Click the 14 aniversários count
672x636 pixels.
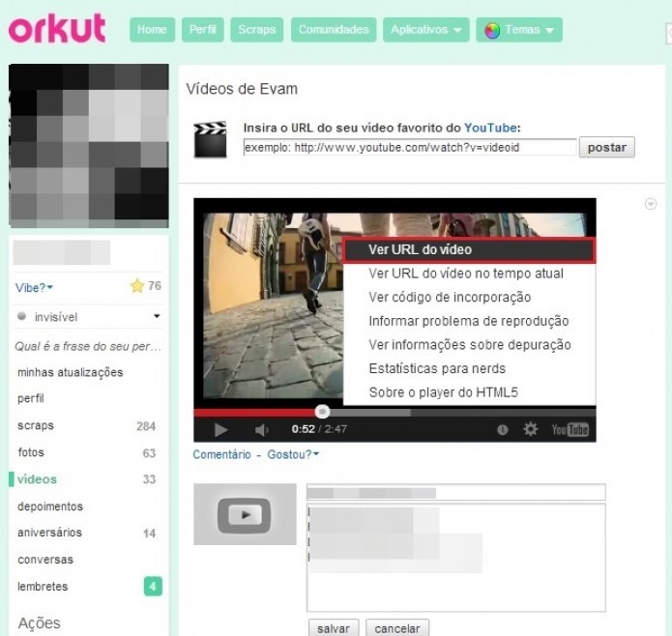point(149,534)
